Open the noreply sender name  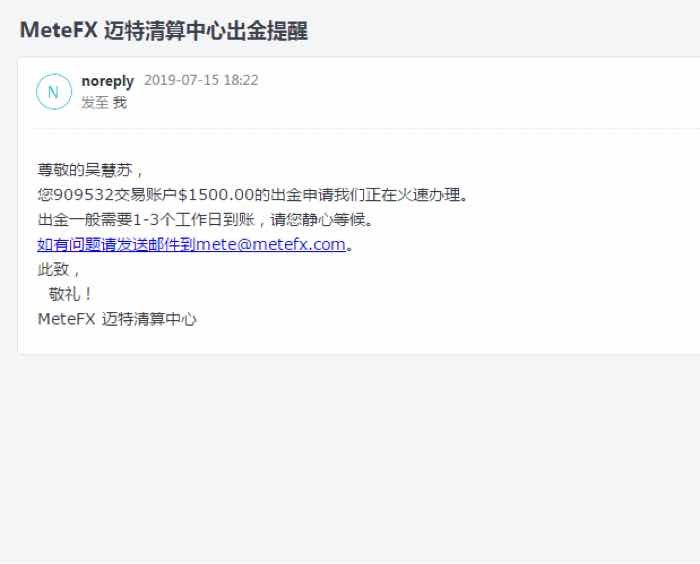point(108,81)
